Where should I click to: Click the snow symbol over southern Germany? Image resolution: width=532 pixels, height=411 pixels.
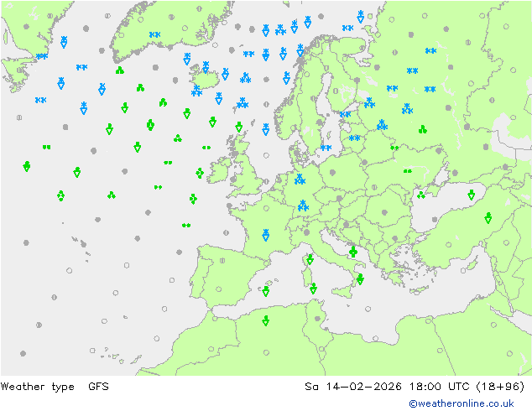(303, 205)
